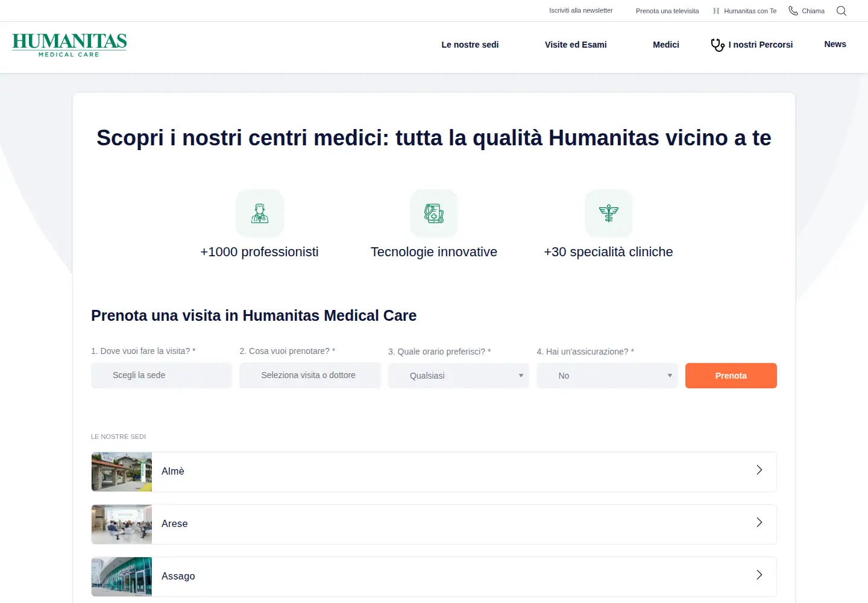Viewport: 868px width, 603px height.
Task: Open the Medici menu
Action: (666, 45)
